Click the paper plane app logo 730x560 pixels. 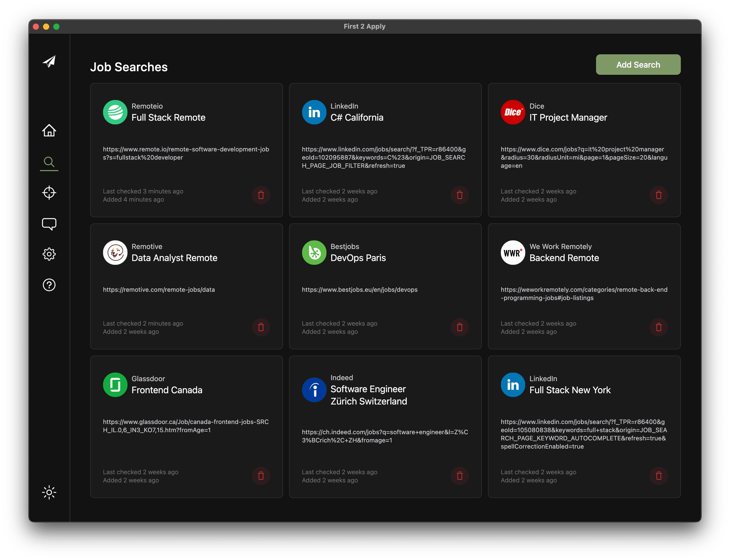pos(49,61)
